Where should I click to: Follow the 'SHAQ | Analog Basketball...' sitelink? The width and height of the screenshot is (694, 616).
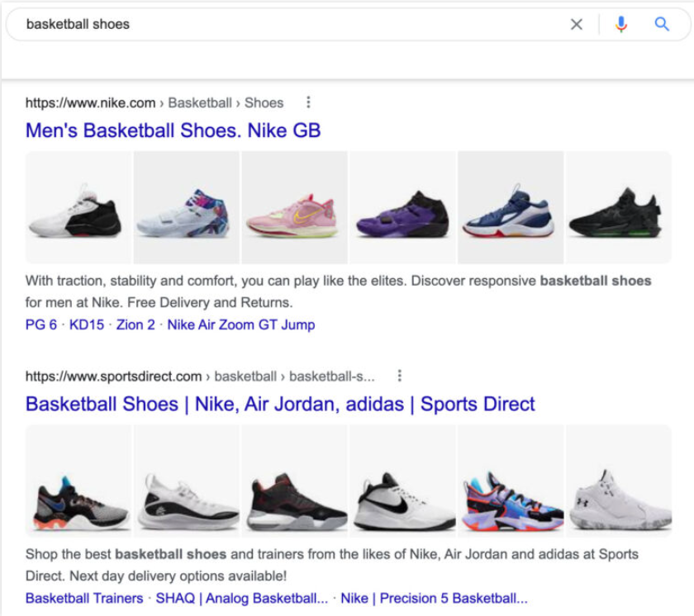pos(241,599)
